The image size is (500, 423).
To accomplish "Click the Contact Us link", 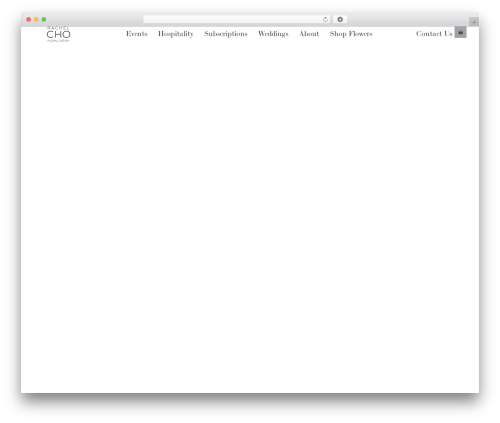I will point(434,34).
